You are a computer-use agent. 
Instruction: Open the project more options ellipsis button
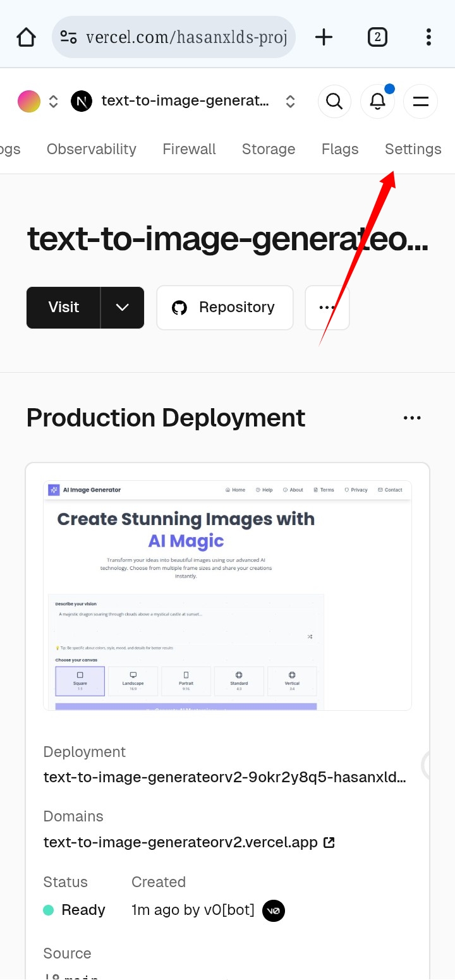click(327, 308)
